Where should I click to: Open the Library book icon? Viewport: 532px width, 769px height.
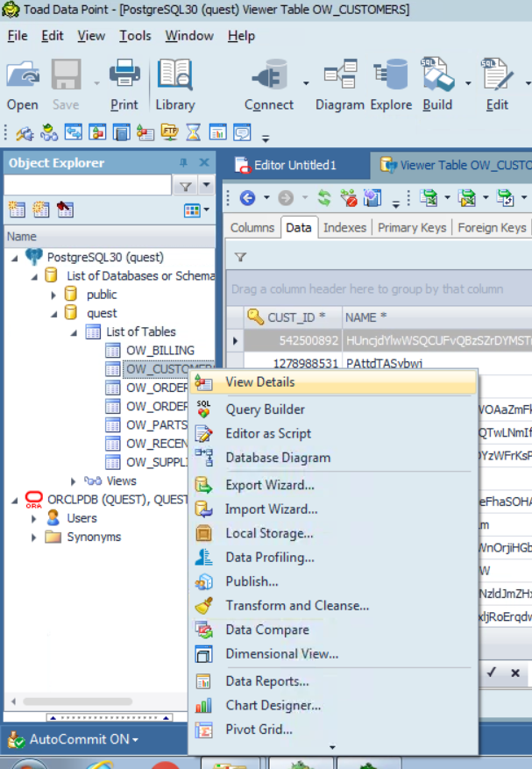pyautogui.click(x=175, y=75)
